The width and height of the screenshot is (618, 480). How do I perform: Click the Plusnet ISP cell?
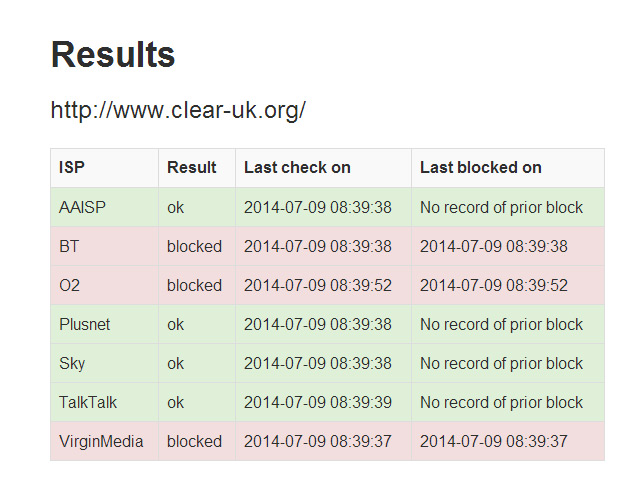pyautogui.click(x=85, y=325)
